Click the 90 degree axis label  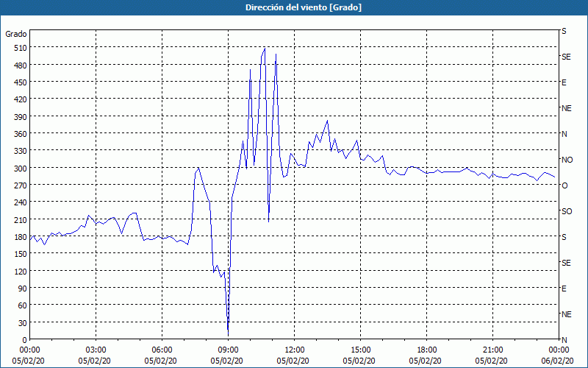pos(23,289)
